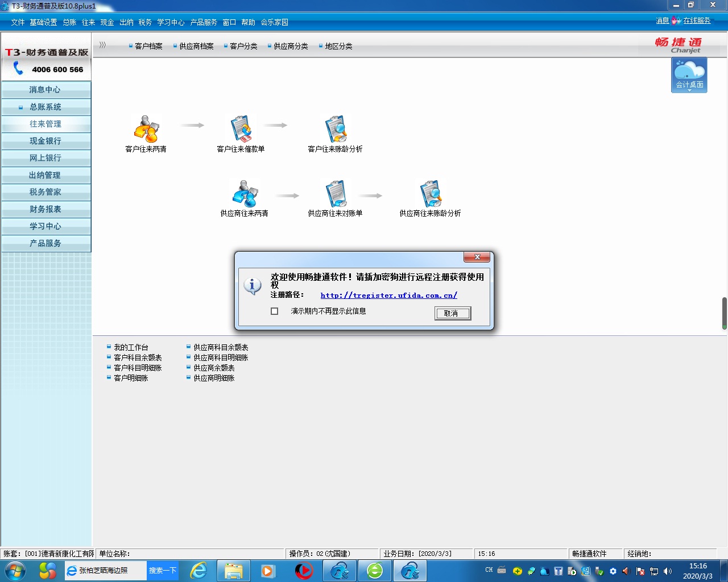Check 演示期内不再显示此信息 checkbox
728x582 pixels.
[x=275, y=311]
